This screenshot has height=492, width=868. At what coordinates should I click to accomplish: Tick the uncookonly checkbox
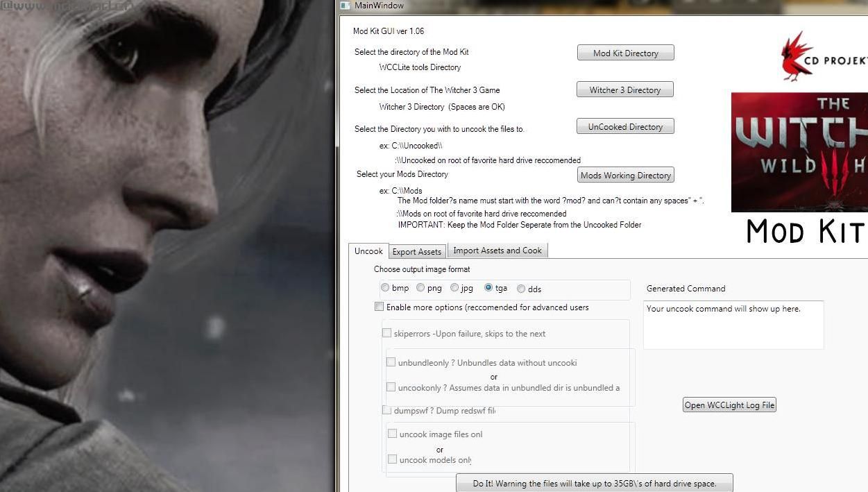tap(391, 387)
